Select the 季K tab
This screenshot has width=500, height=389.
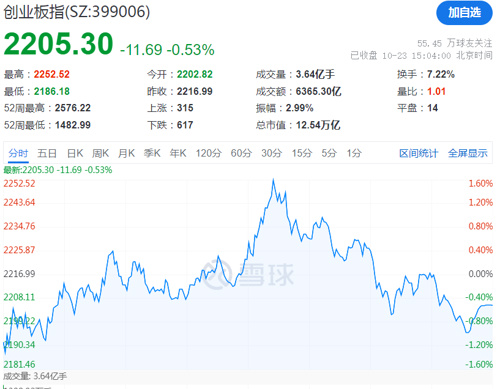(x=152, y=153)
